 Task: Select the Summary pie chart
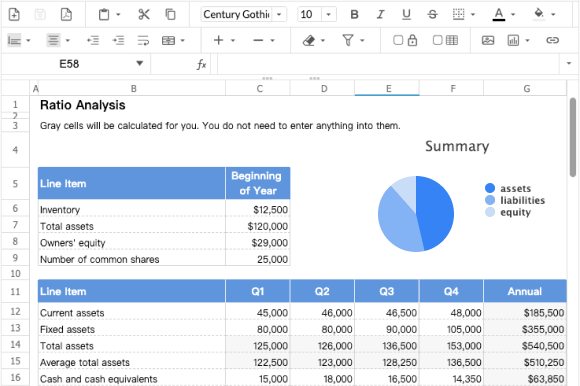[x=416, y=214]
